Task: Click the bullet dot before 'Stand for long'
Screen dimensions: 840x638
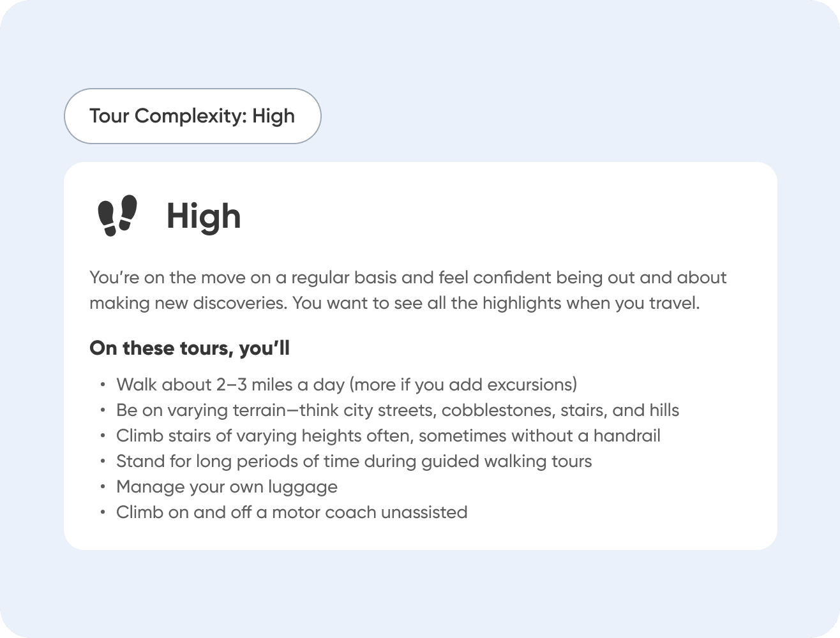Action: coord(102,461)
